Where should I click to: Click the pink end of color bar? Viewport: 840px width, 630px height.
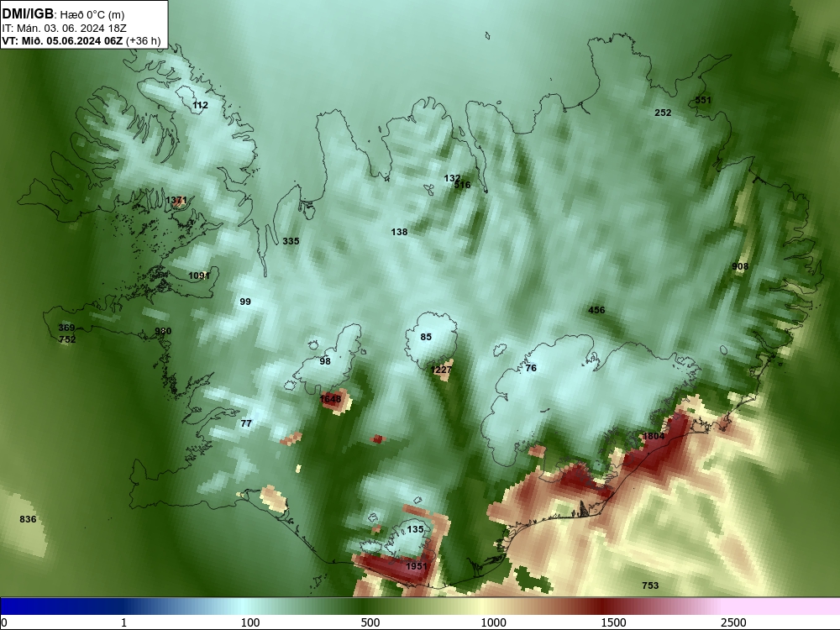coord(782,606)
